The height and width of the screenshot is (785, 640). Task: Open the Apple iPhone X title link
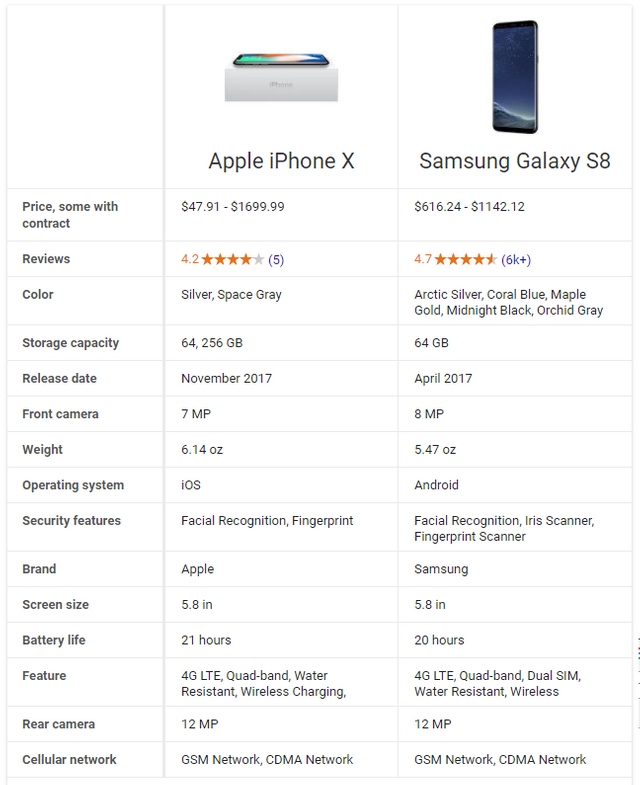pos(281,161)
